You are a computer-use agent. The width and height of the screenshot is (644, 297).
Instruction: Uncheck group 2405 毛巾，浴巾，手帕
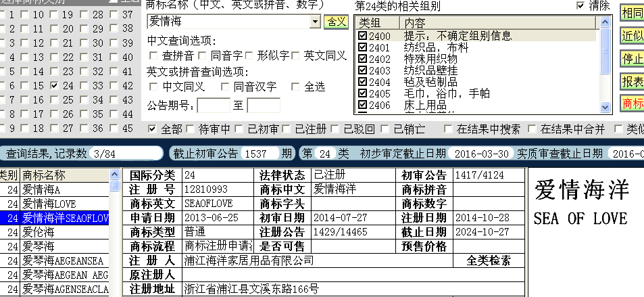click(362, 94)
